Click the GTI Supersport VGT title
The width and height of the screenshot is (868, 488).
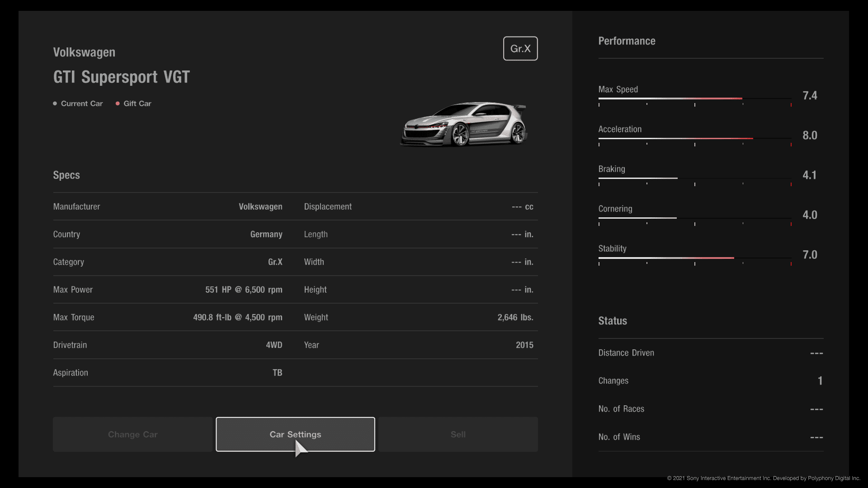tap(122, 77)
